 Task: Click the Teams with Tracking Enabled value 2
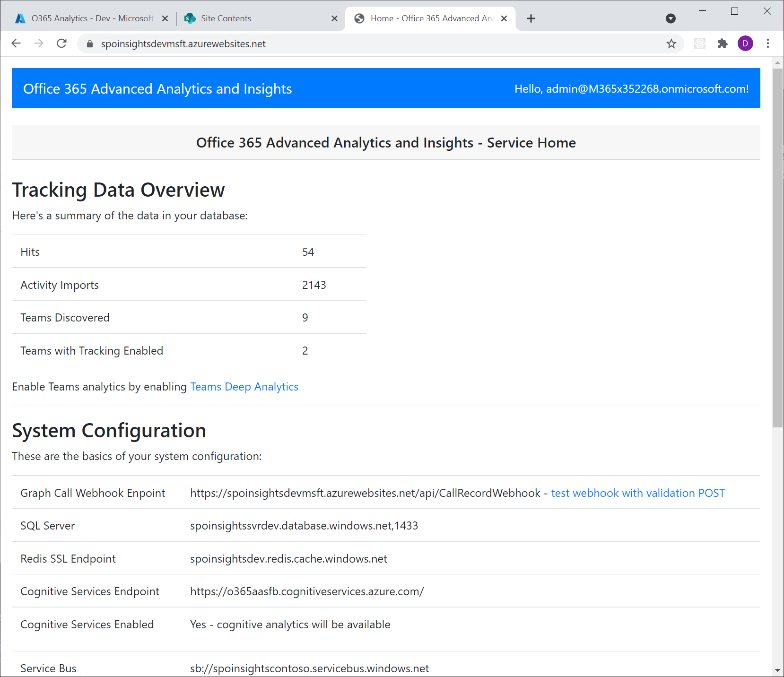[305, 351]
